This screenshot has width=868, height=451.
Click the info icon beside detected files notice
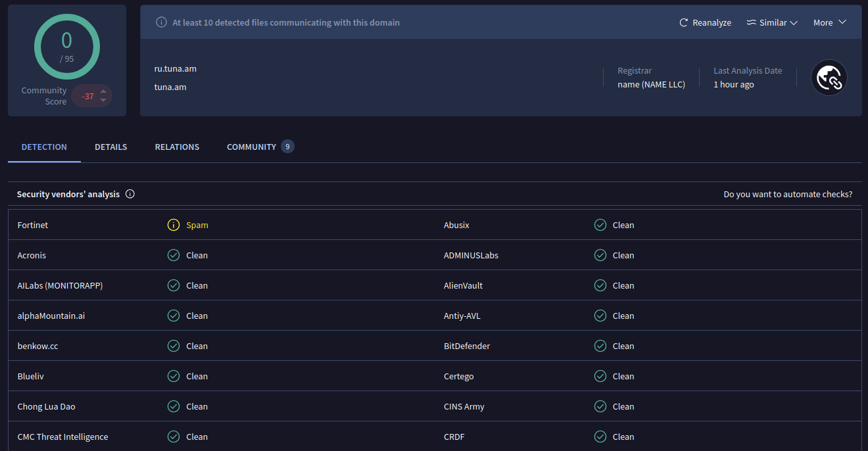[x=161, y=22]
